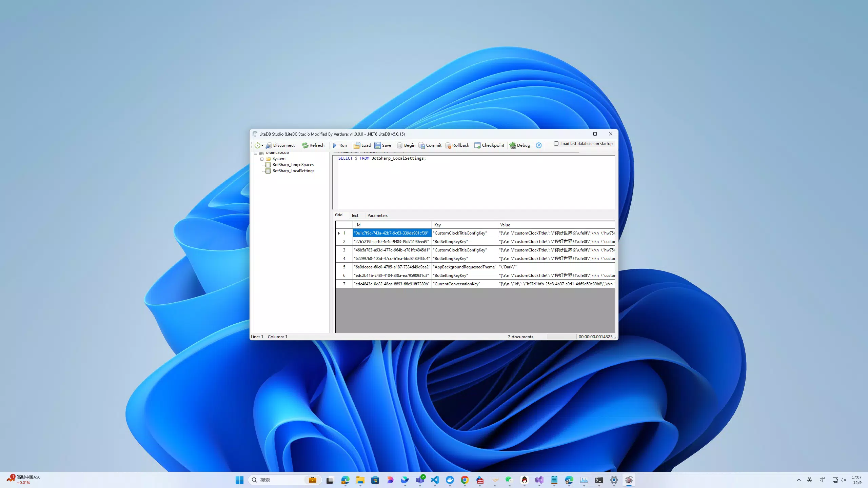Load a query file with Load
This screenshot has width=868, height=488.
tap(362, 145)
